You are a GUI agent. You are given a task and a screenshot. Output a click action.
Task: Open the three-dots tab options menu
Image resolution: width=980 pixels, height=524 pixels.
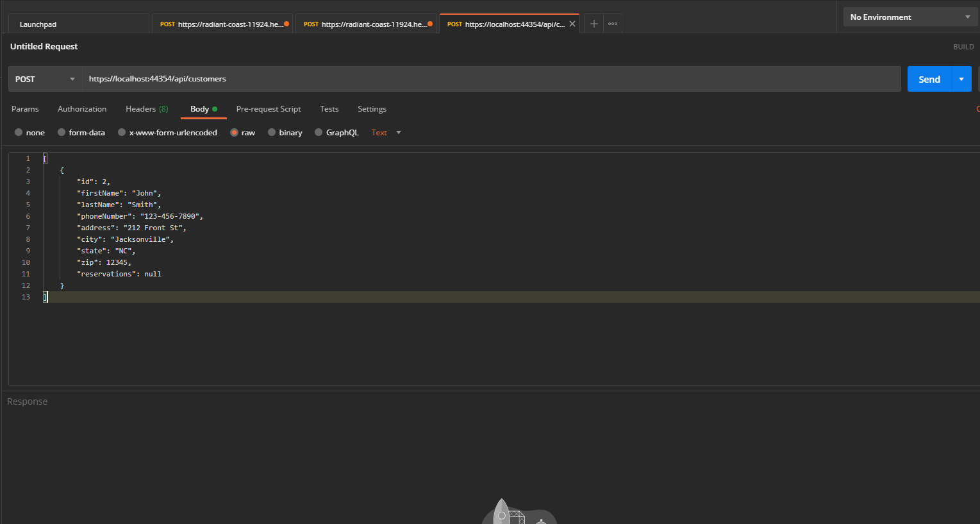pos(613,24)
